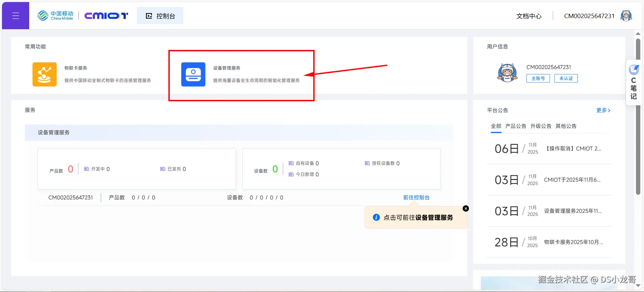Image resolution: width=644 pixels, height=292 pixels.
Task: Open the orange IoT card service icon
Action: pyautogui.click(x=45, y=74)
